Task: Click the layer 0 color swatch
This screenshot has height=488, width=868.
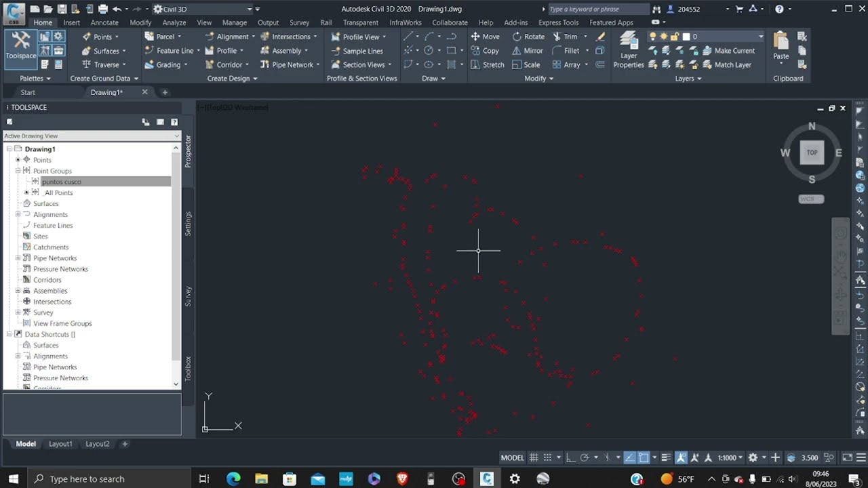Action: (x=686, y=37)
